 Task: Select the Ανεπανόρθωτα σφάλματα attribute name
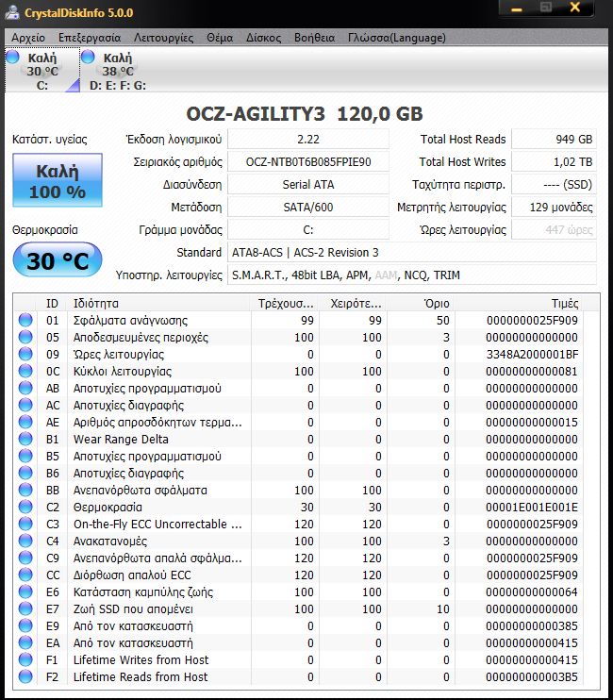pos(141,491)
